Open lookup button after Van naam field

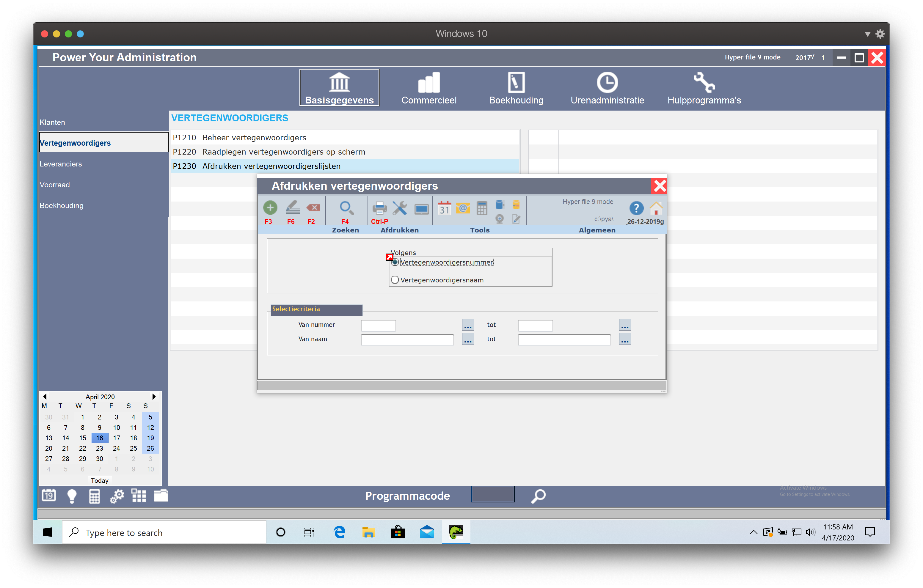click(x=468, y=339)
